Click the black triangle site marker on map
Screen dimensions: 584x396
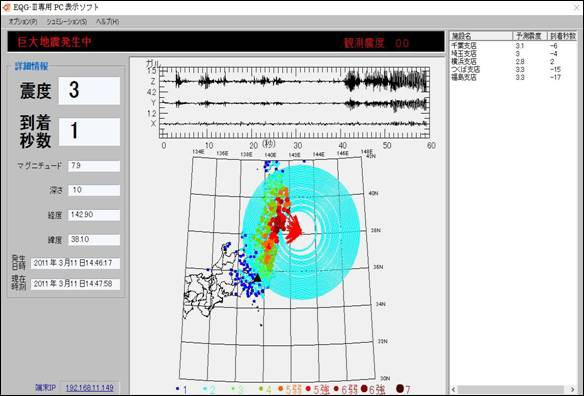pos(257,278)
